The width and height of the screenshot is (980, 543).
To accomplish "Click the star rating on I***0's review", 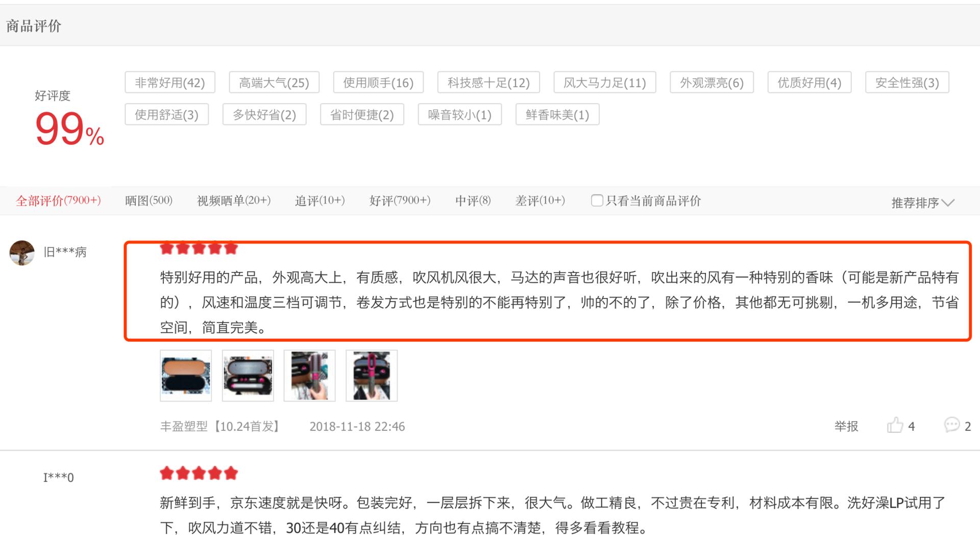I will tap(199, 474).
